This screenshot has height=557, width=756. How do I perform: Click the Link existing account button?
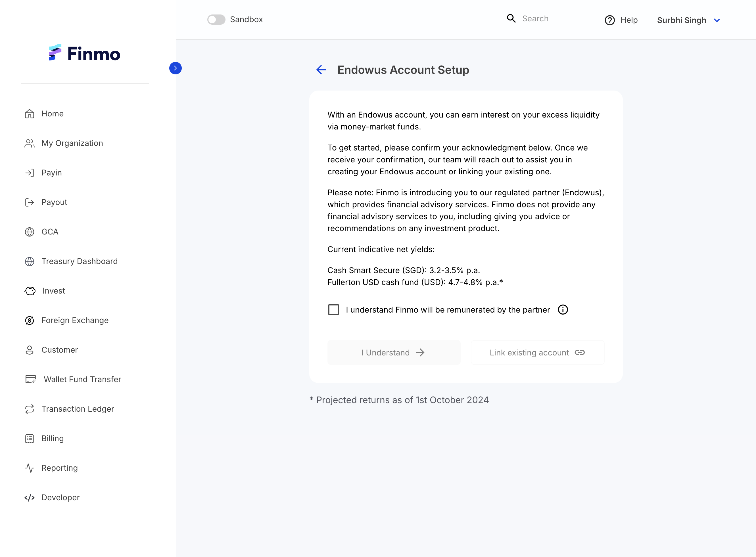(538, 353)
